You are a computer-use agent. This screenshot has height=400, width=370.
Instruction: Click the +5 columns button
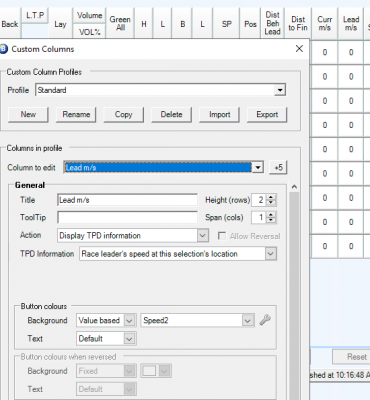coord(278,167)
